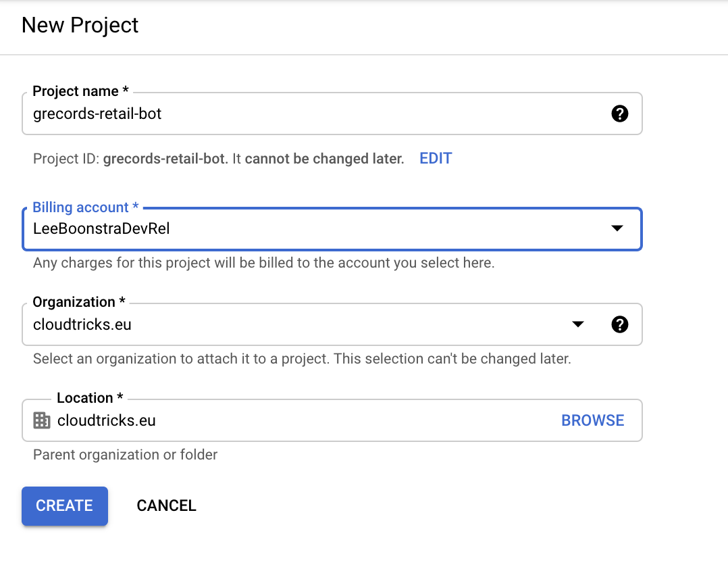Click EDIT to change the Project ID
This screenshot has width=728, height=569.
pyautogui.click(x=435, y=158)
